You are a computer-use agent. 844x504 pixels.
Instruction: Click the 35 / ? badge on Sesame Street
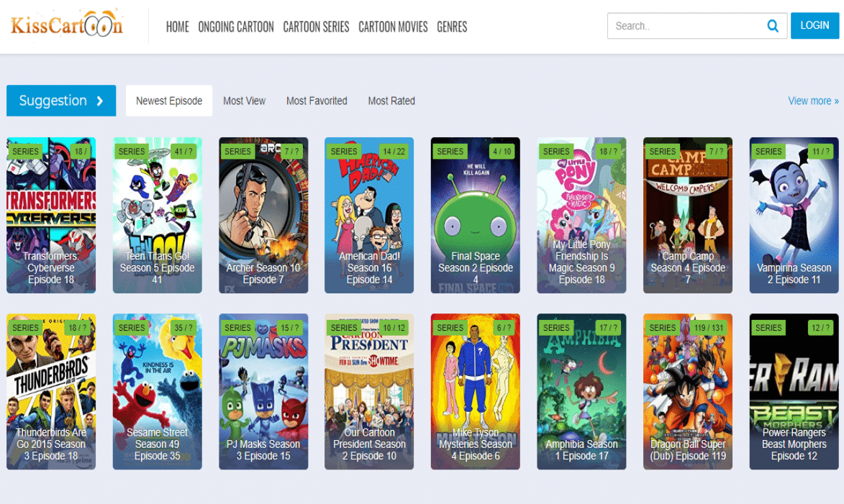pos(183,328)
